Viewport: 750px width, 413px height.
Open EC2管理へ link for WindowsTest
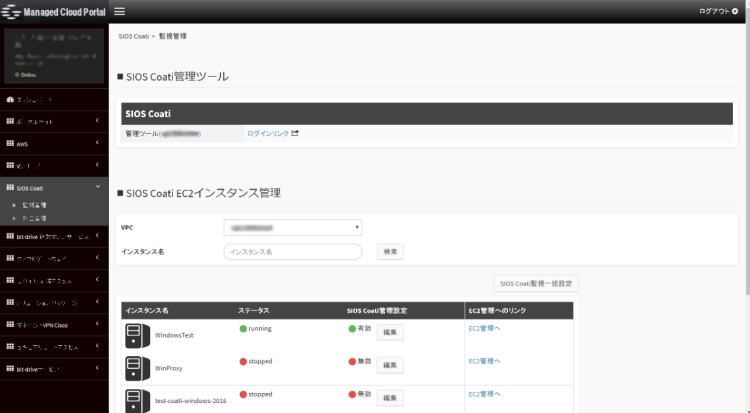[485, 328]
